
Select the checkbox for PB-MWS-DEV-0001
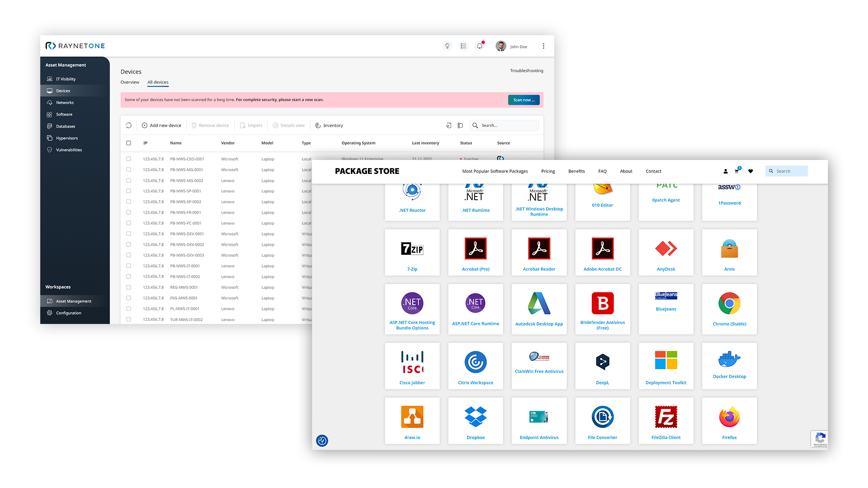click(x=129, y=234)
